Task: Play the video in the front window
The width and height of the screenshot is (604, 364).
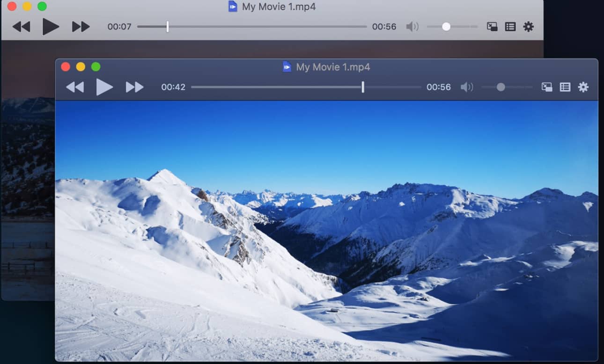Action: [x=104, y=87]
